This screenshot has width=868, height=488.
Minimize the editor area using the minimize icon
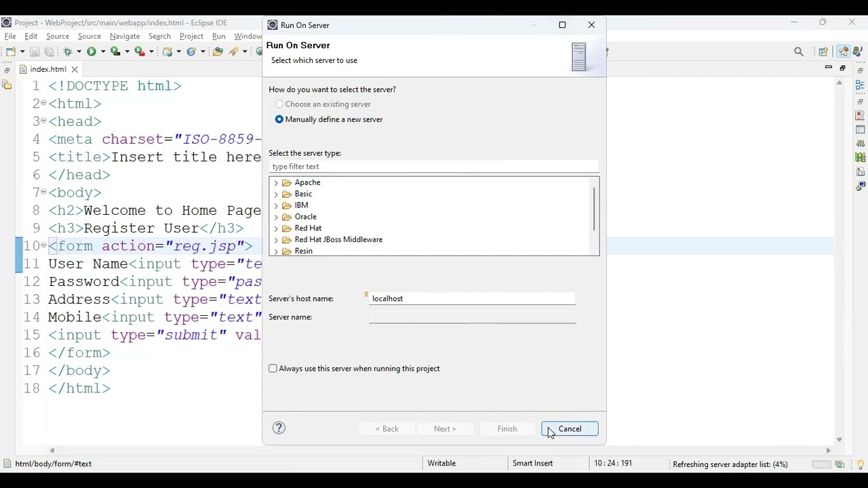coord(828,68)
